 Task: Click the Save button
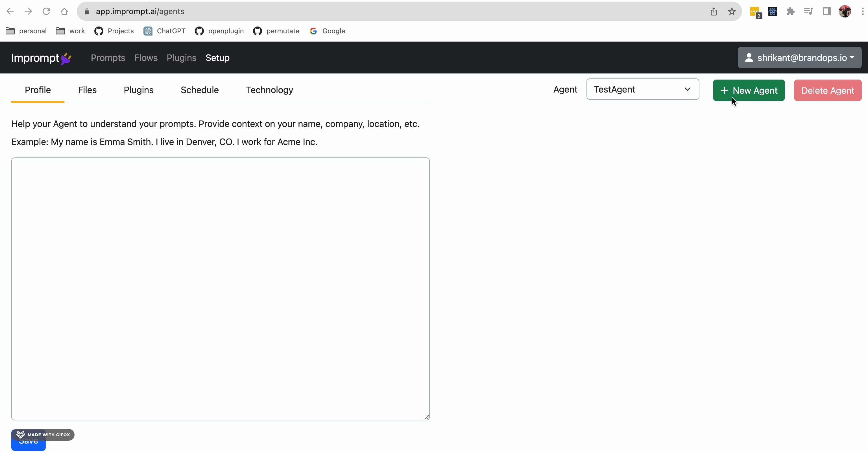(28, 442)
